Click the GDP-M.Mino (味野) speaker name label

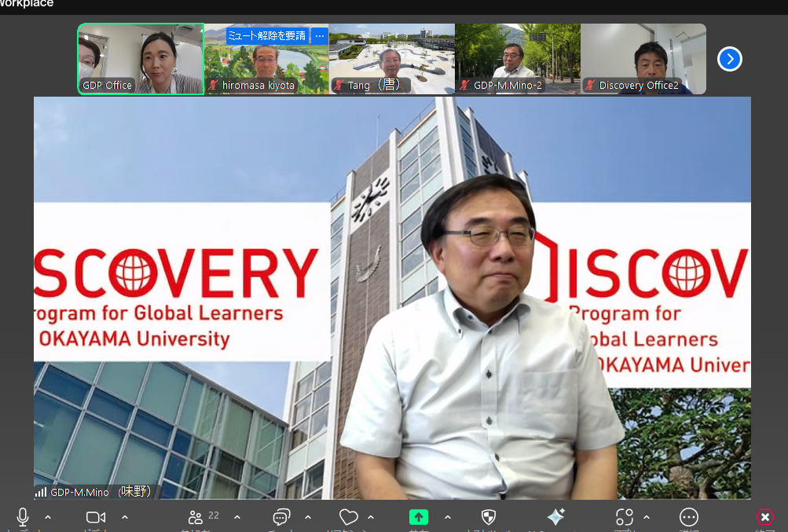coord(101,491)
